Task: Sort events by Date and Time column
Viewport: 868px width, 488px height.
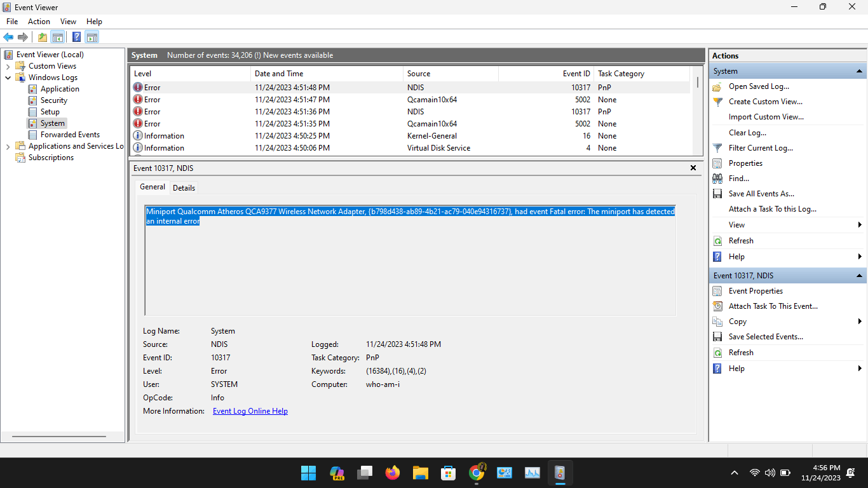Action: tap(327, 74)
